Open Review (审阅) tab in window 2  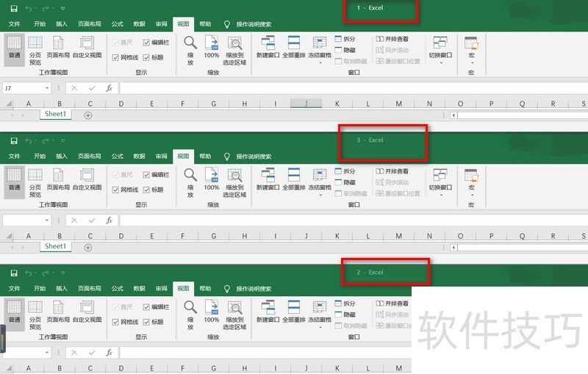(161, 289)
